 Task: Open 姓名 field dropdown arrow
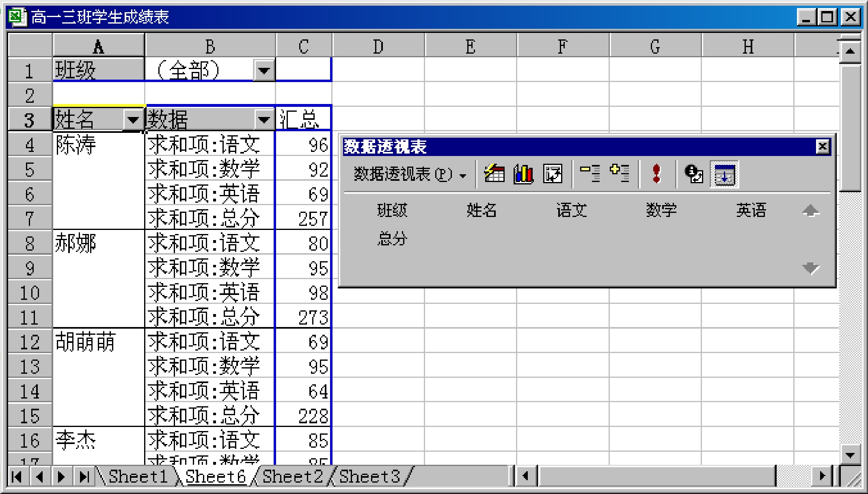coord(133,119)
